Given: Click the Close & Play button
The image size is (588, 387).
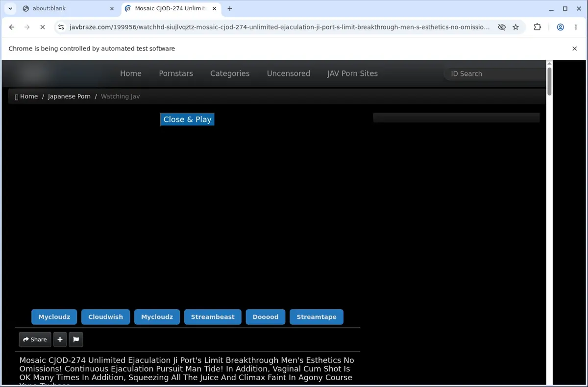Looking at the screenshot, I should [x=187, y=120].
